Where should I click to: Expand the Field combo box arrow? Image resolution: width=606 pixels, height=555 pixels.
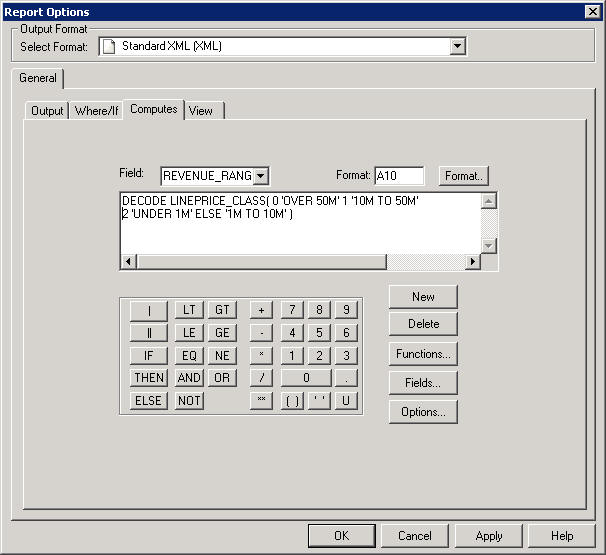pos(260,176)
